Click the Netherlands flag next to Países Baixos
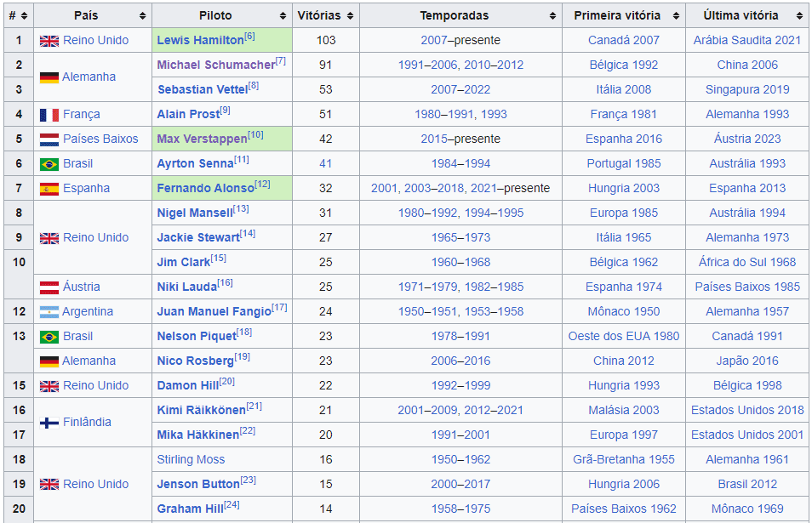This screenshot has height=523, width=812. click(49, 139)
